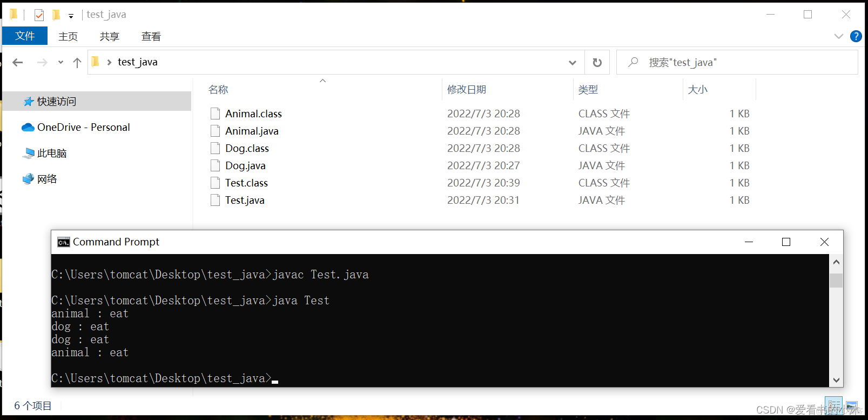Click the Command Prompt window icon
Screen dimensions: 868x420
pyautogui.click(x=64, y=242)
